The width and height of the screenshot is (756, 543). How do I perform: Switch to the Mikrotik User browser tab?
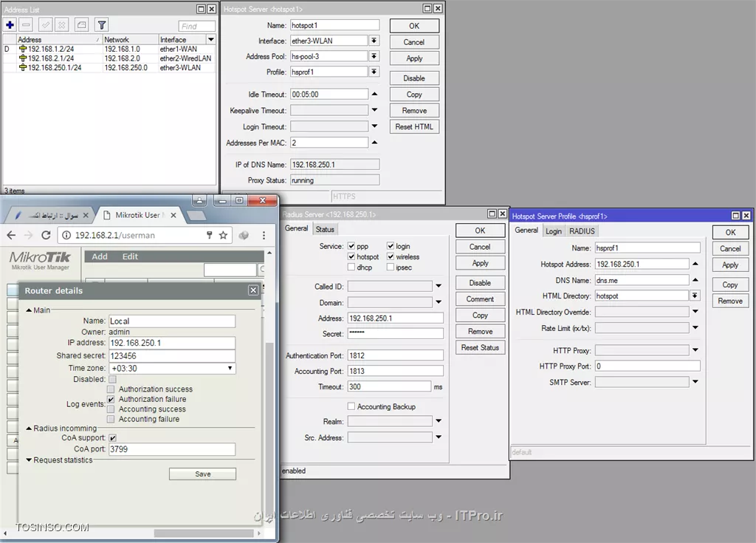click(x=138, y=215)
